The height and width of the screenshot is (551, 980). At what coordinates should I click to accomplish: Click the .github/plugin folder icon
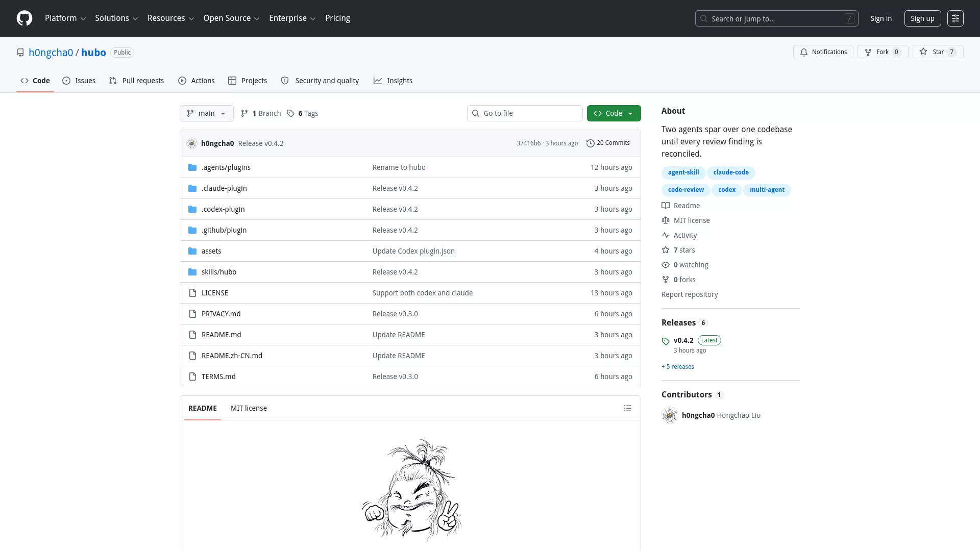click(192, 230)
